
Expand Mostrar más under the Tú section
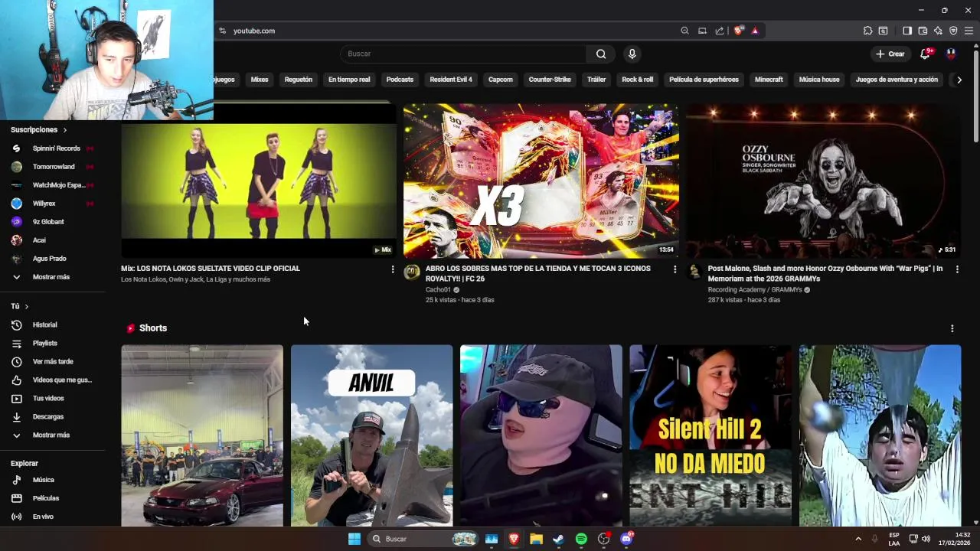pos(51,435)
